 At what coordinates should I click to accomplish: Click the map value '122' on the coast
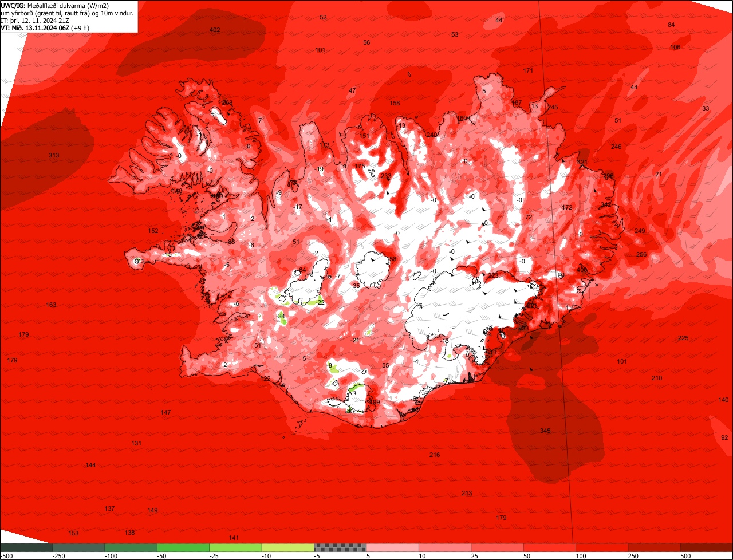pyautogui.click(x=265, y=379)
